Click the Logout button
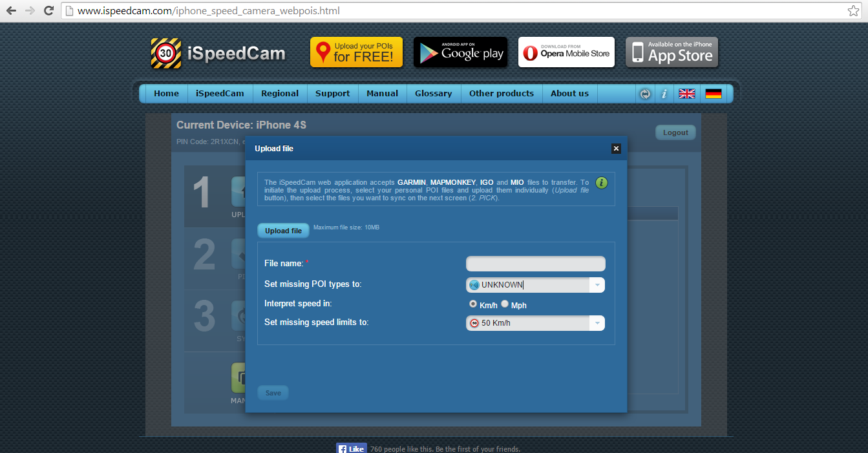Screen dimensions: 868x453 coord(675,132)
